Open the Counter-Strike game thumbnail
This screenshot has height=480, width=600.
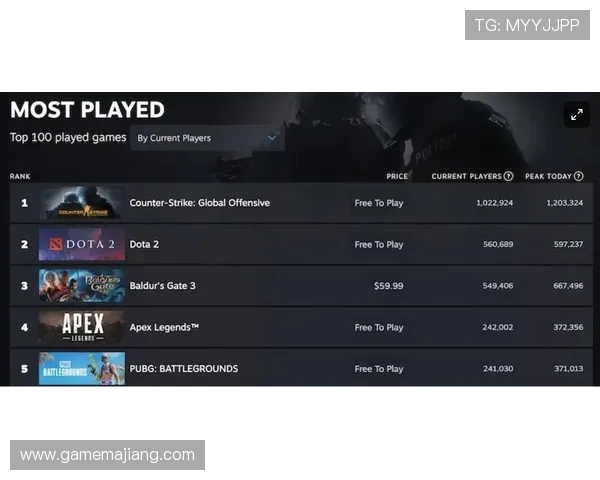[82, 203]
